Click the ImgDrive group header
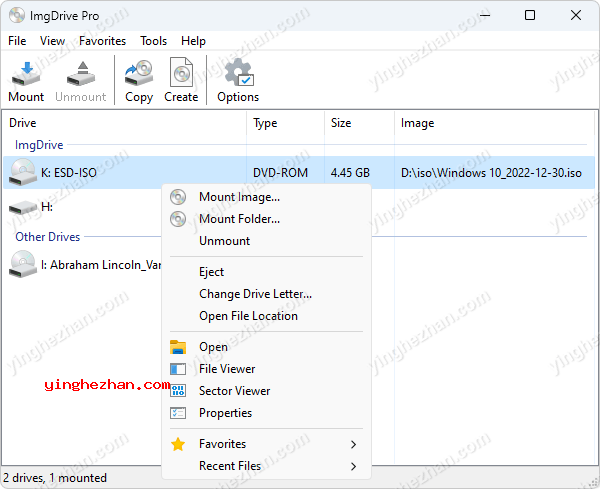The height and width of the screenshot is (489, 600). 39,145
